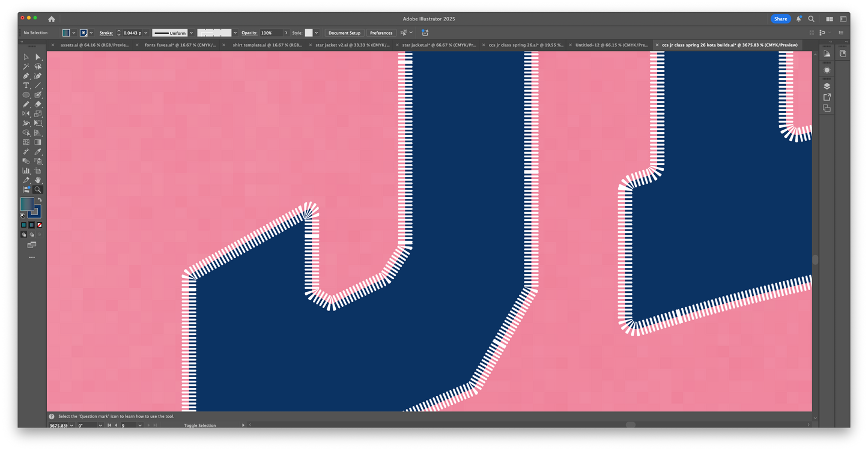Open the Appearance panel icon
868x451 pixels.
(x=827, y=70)
